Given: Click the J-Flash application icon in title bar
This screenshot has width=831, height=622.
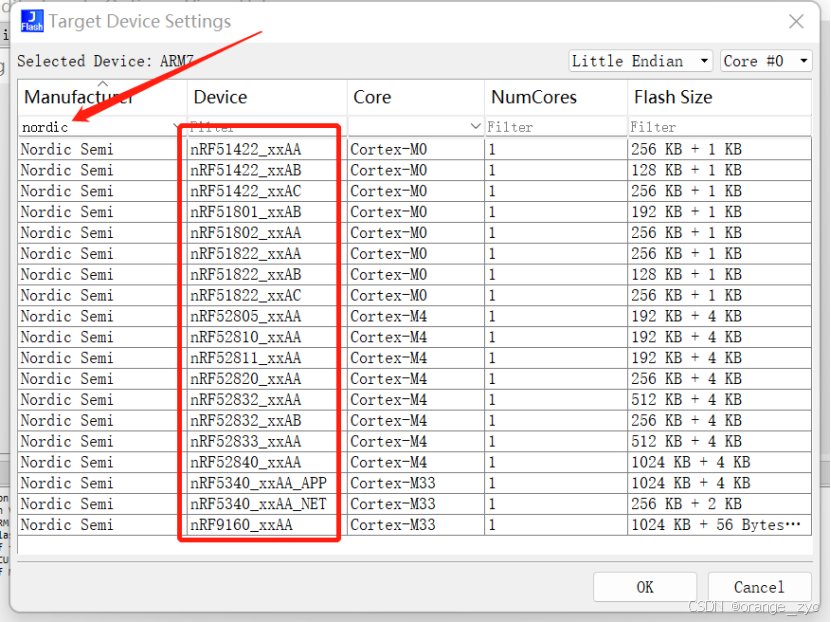Looking at the screenshot, I should point(31,21).
